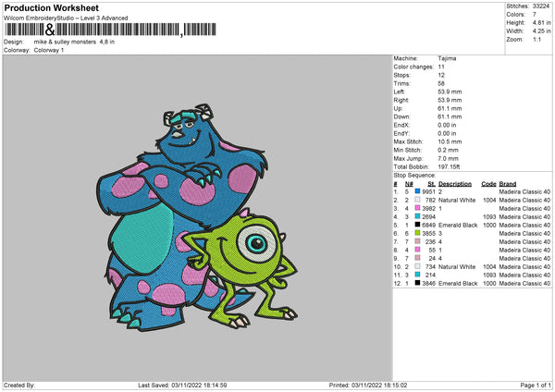Viewport: 555px width, 392px height.
Task: Click the 'Brand' column header
Action: (508, 184)
